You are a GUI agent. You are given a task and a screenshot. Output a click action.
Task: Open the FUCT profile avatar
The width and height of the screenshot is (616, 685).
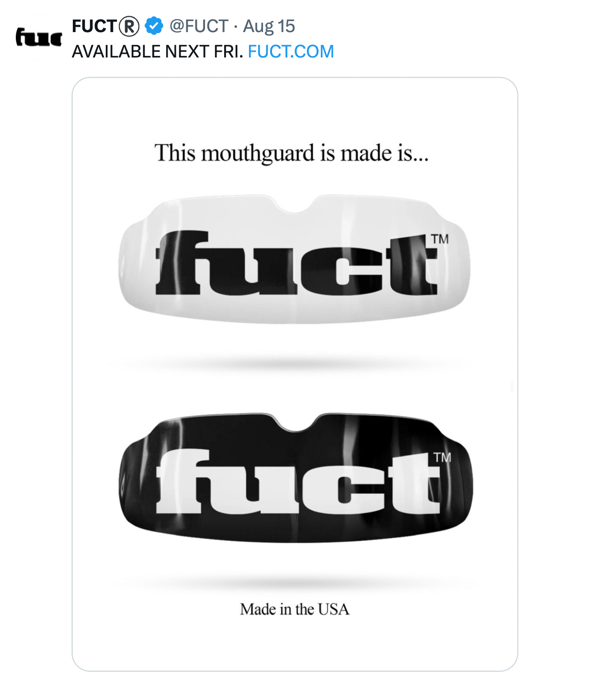pyautogui.click(x=38, y=37)
